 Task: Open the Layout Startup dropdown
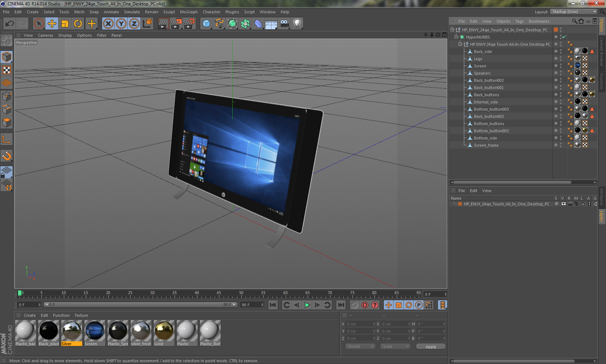click(574, 12)
